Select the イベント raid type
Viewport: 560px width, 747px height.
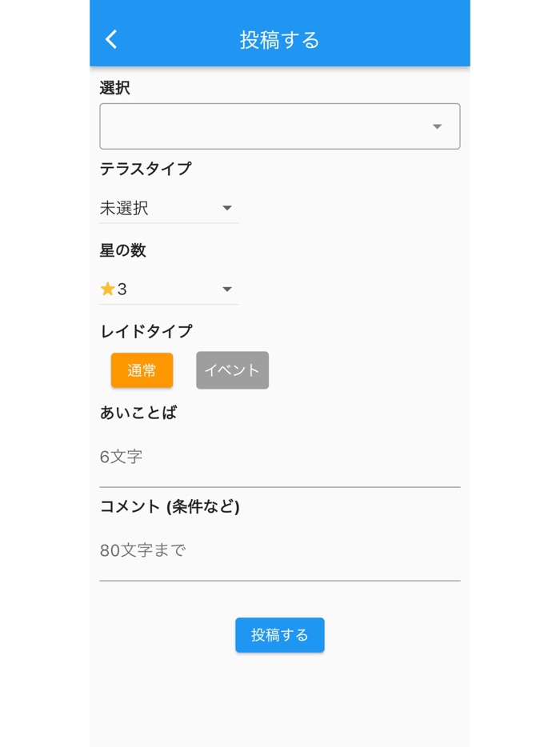tap(232, 370)
